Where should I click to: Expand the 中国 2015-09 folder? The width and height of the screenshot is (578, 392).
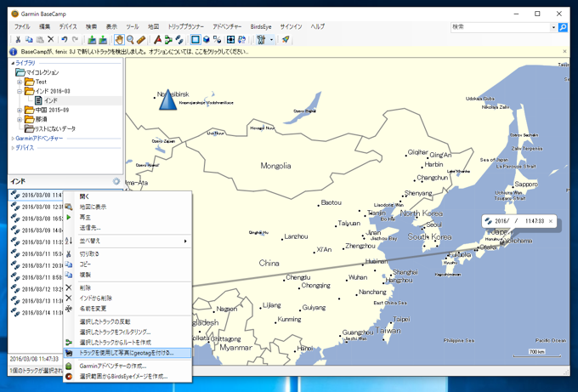20,110
